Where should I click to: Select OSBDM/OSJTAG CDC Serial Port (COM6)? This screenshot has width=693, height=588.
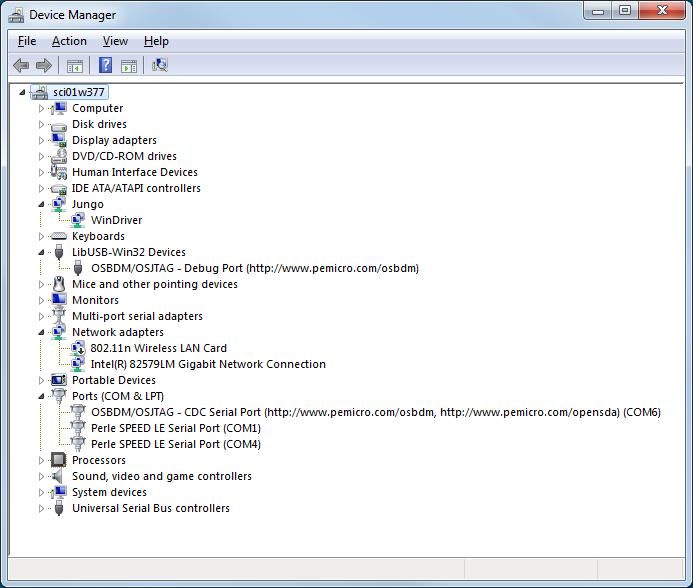coord(376,412)
